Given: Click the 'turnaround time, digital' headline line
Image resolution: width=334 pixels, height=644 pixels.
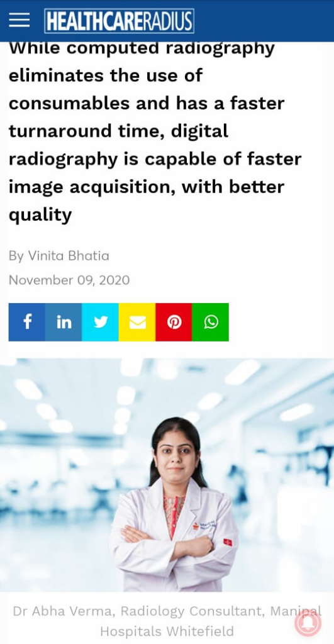Looking at the screenshot, I should tap(118, 131).
